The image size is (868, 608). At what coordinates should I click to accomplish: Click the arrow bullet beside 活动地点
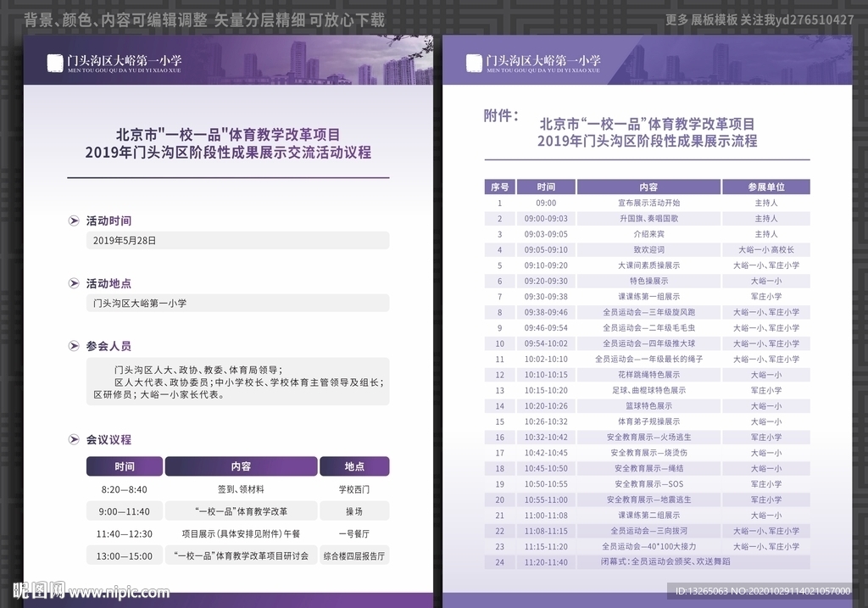(75, 283)
